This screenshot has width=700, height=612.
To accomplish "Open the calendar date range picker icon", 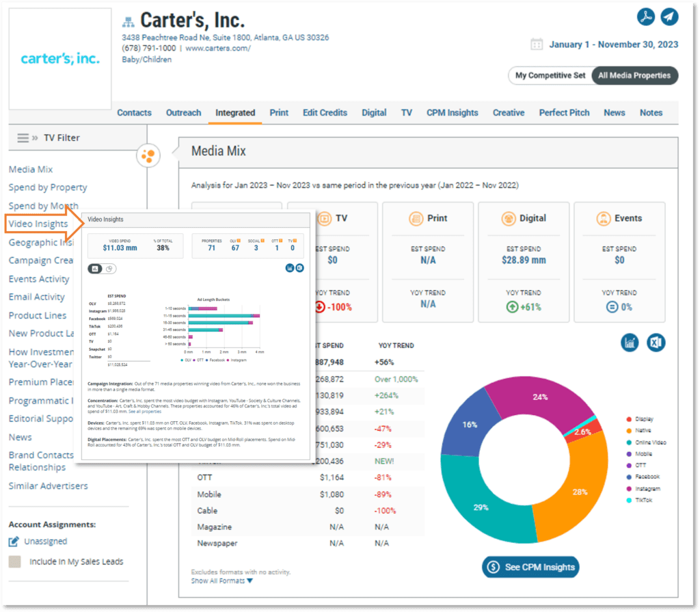I will click(x=536, y=44).
